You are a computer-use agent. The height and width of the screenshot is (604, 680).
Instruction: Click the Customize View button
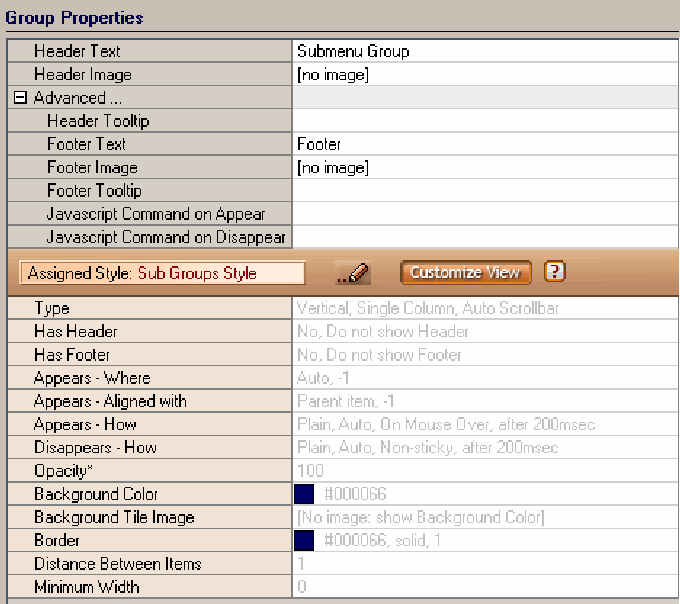pyautogui.click(x=466, y=272)
